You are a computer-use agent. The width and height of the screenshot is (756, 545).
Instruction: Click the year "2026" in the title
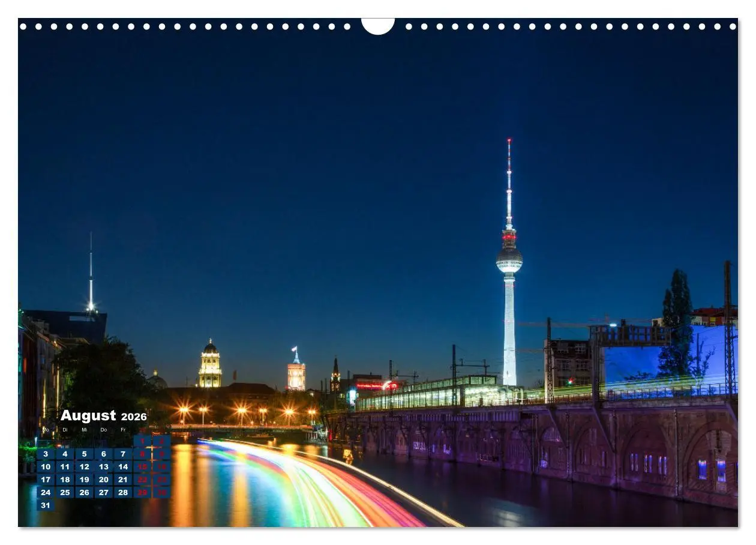point(134,417)
